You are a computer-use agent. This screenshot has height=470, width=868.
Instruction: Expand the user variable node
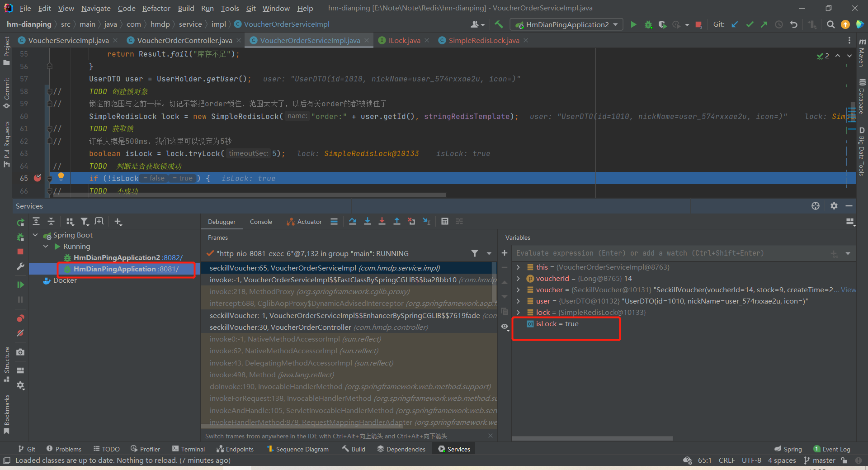click(518, 301)
